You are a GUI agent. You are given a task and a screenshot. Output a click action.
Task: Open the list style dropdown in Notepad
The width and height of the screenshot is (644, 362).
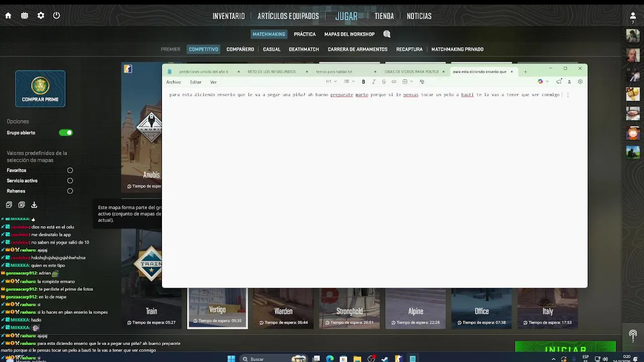[x=349, y=82]
